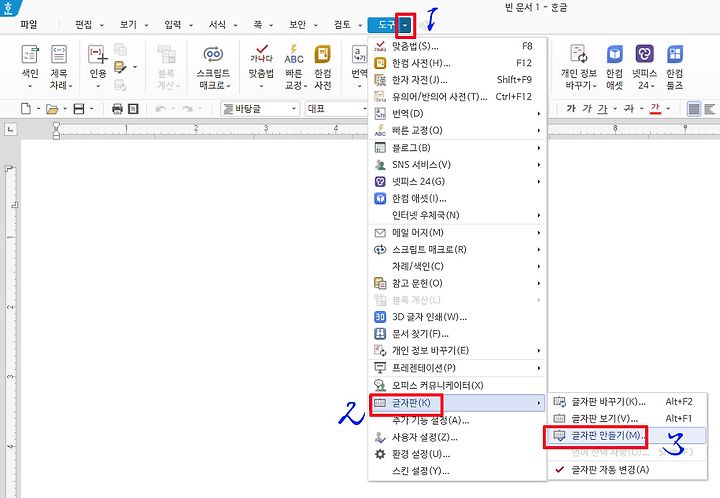Viewport: 720px width, 498px height.
Task: Apply italic 가 formatting
Action: point(586,108)
